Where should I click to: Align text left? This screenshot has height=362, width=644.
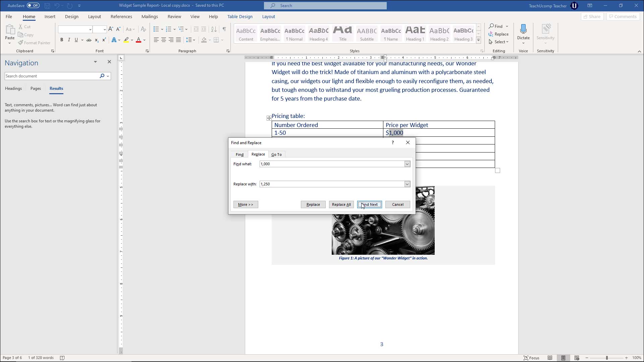156,40
